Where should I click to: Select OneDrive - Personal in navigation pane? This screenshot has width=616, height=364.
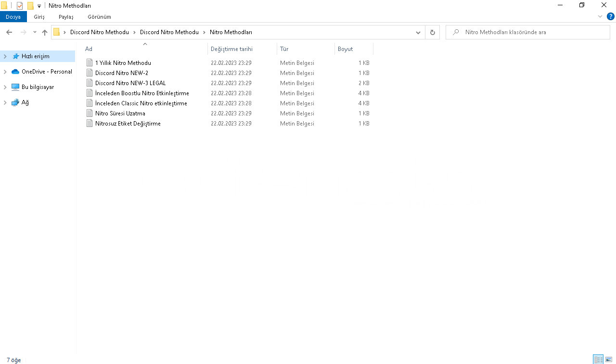pyautogui.click(x=47, y=72)
